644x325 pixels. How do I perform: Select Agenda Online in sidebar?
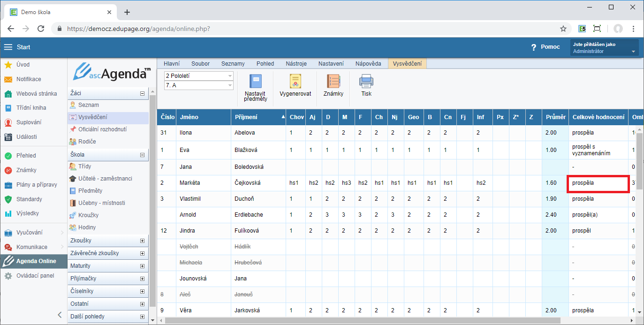(33, 261)
